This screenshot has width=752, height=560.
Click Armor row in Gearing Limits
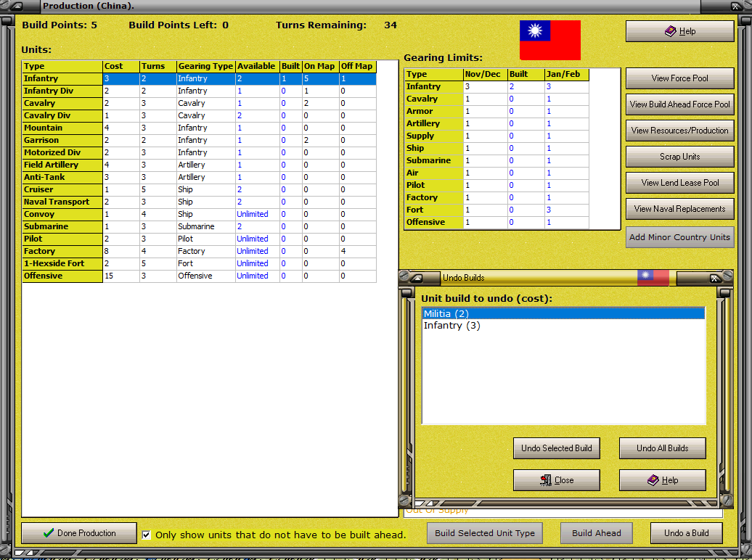click(496, 111)
